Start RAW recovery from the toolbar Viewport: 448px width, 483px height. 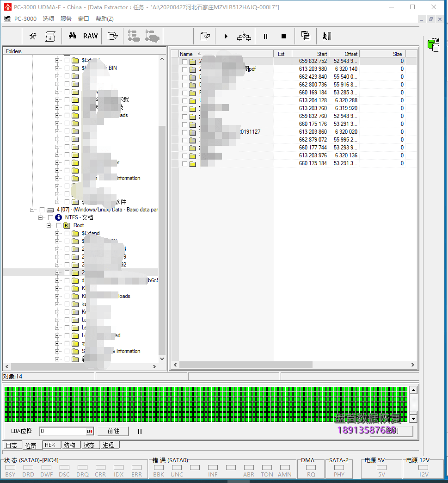tap(90, 36)
